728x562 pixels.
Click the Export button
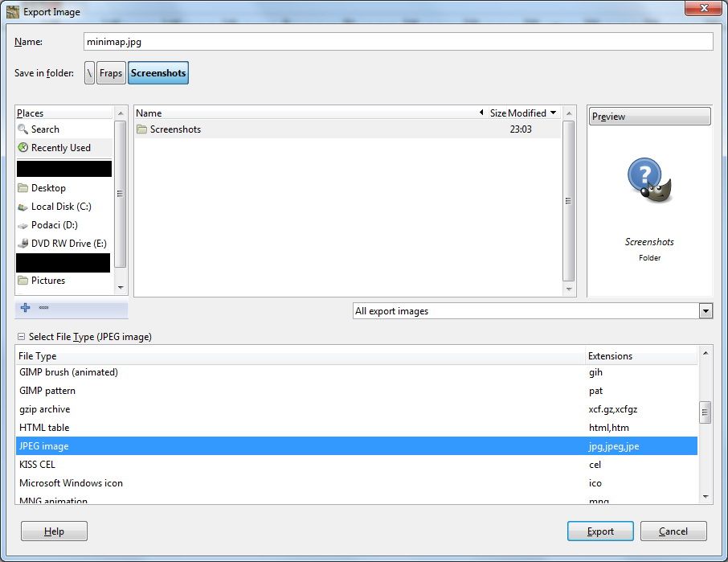(599, 531)
